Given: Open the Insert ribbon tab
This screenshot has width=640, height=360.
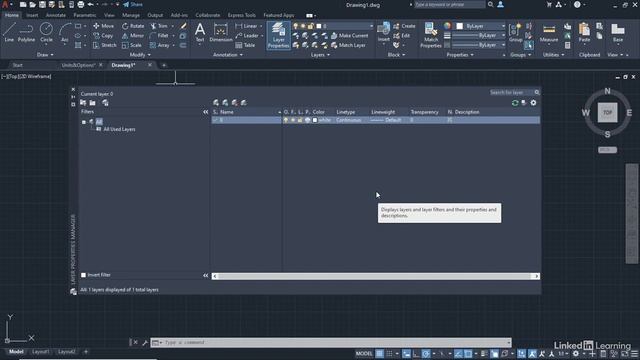Looking at the screenshot, I should click(x=32, y=15).
